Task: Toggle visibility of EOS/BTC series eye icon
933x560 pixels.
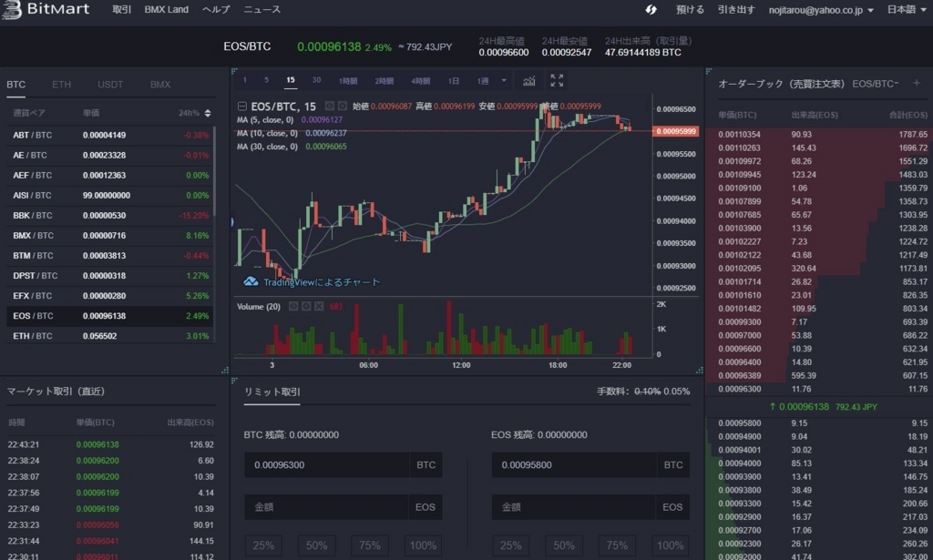Action: [x=329, y=106]
